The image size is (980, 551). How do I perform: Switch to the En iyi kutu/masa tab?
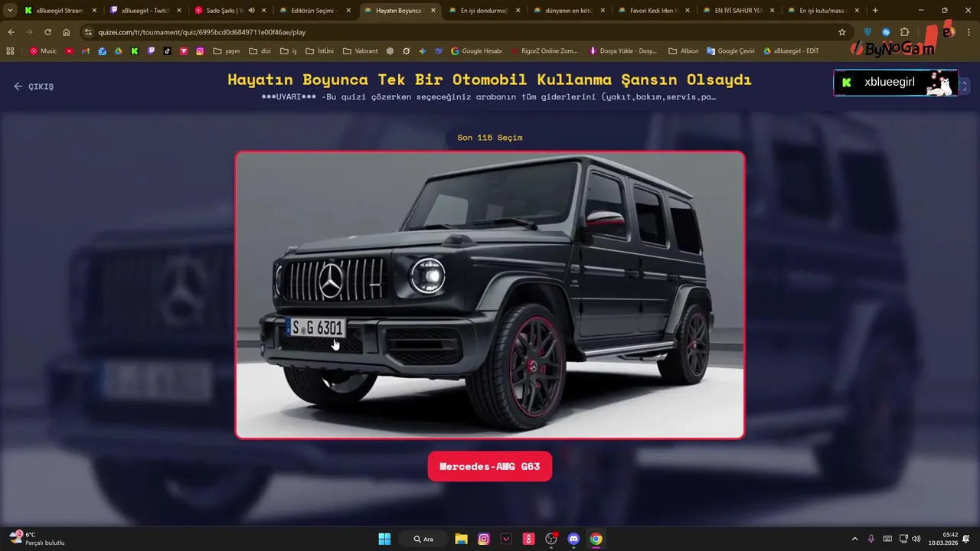tap(823, 11)
